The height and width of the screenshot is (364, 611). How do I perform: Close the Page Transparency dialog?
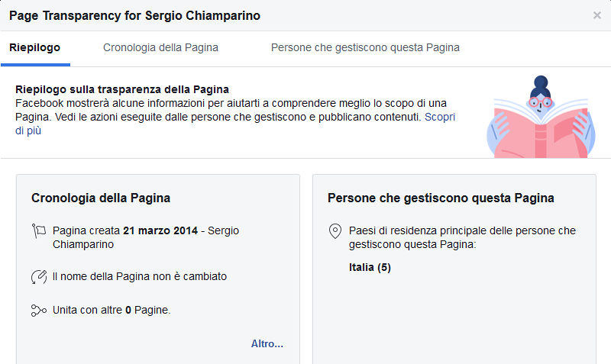tap(596, 15)
